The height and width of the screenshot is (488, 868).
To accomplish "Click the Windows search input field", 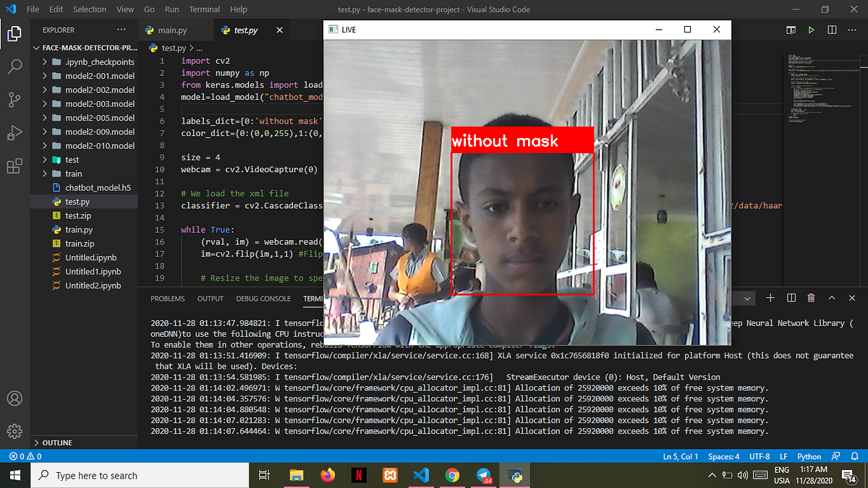I will click(137, 475).
